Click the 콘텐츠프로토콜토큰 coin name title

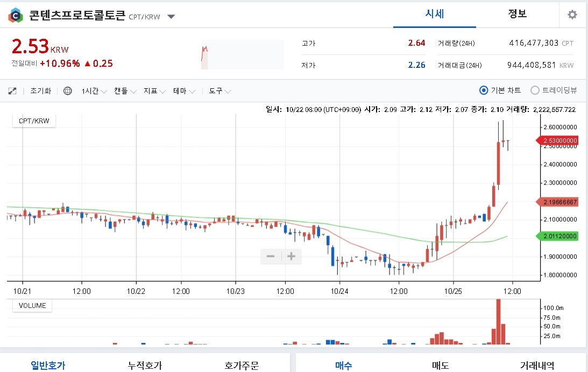point(77,16)
